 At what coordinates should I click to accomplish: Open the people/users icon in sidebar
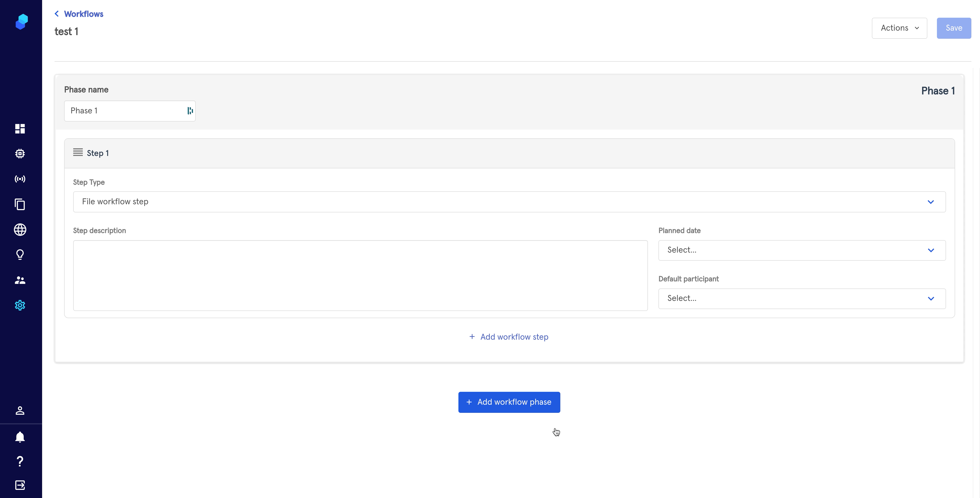(20, 280)
